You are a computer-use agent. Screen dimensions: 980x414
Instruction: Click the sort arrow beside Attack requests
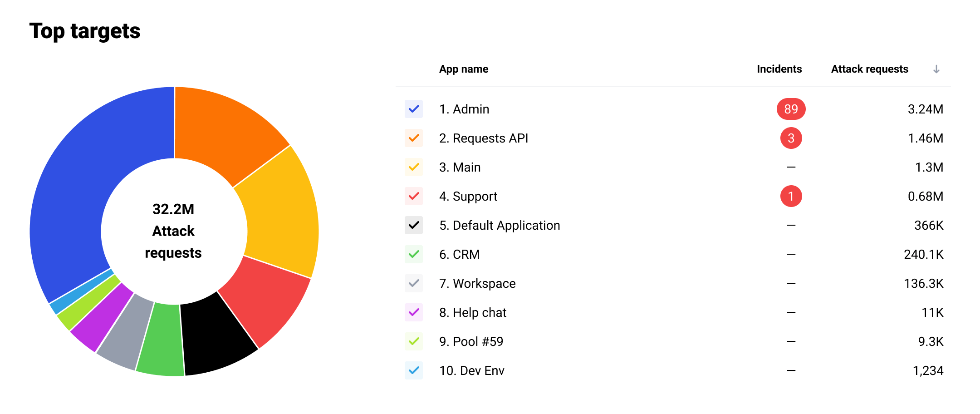point(936,69)
